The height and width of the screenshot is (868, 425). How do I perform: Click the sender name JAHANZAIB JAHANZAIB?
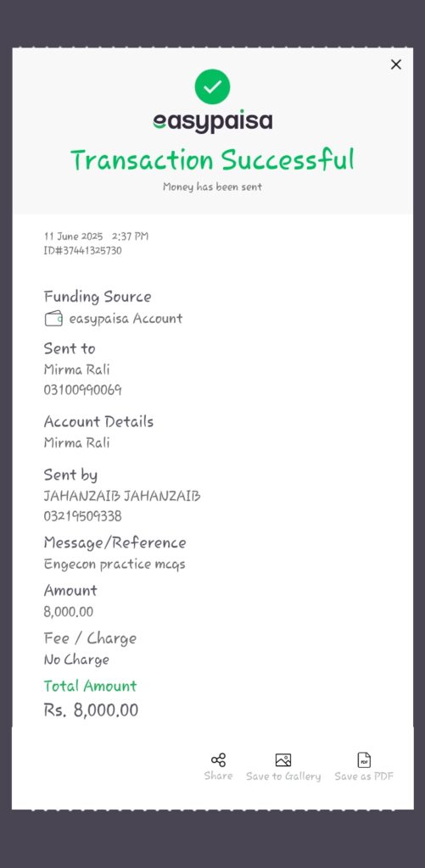[122, 496]
